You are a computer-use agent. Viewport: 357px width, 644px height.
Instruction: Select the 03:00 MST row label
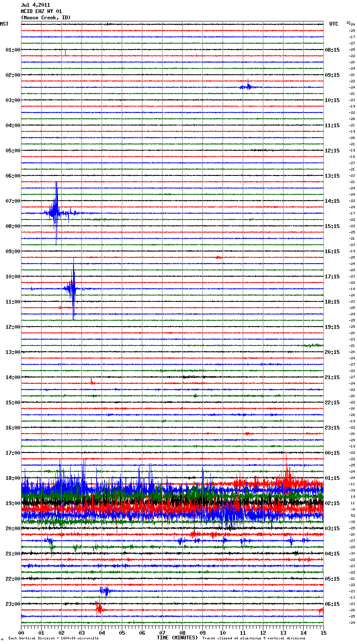coord(13,100)
